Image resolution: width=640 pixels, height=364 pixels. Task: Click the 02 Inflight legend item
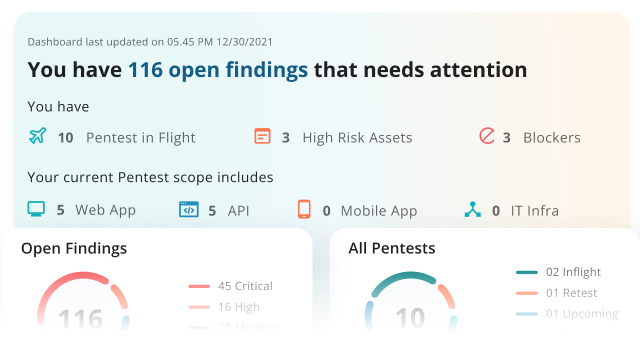click(558, 272)
